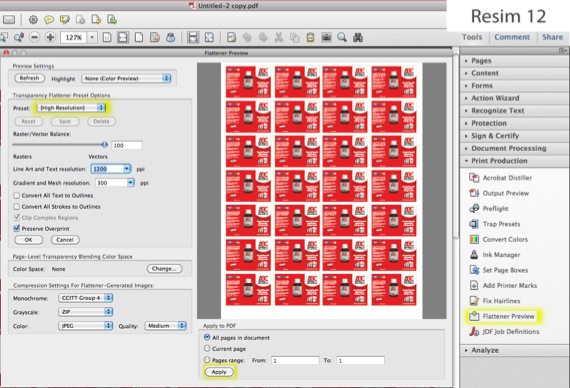Select the Current page radio button
Screen dimensions: 570x388
point(207,348)
